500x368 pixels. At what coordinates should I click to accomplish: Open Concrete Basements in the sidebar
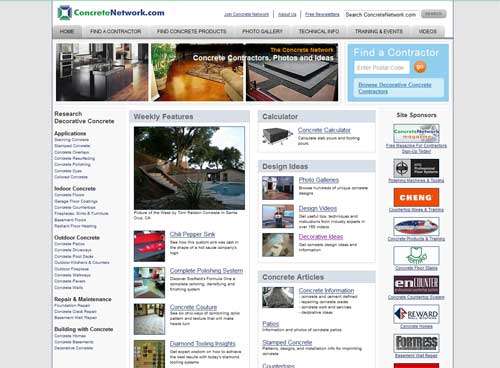(x=74, y=342)
